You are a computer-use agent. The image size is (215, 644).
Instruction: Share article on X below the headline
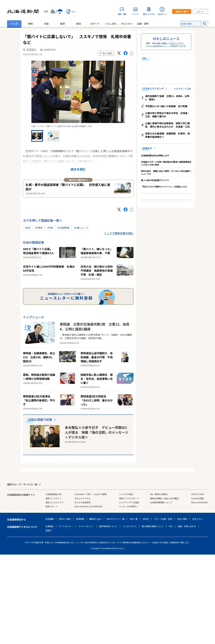tap(119, 53)
